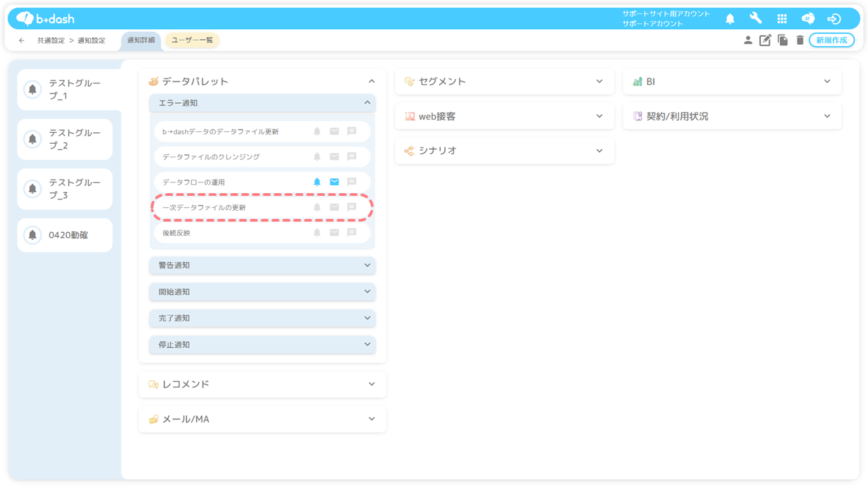Click the user person icon in toolbar

pos(747,40)
